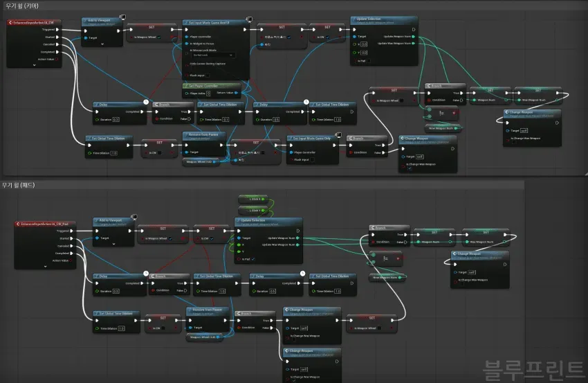588x383 pixels.
Task: Toggle Is CW checkbox before 패드 Update Selection
Action: click(x=212, y=238)
